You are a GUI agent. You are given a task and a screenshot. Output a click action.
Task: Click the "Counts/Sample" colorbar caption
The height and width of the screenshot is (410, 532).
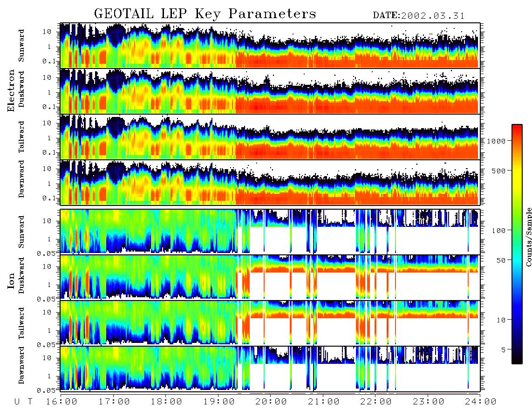(x=528, y=237)
